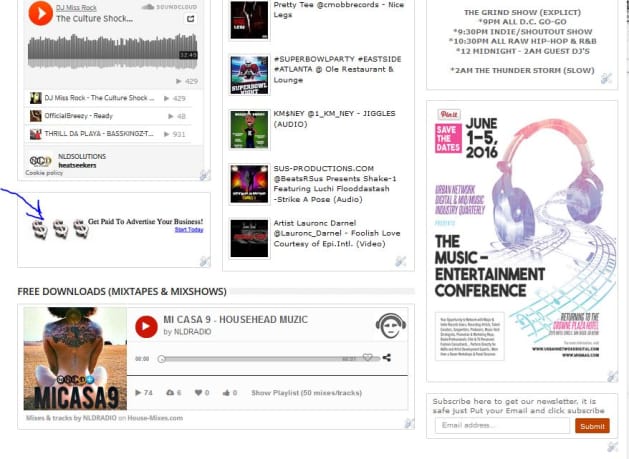This screenshot has width=629, height=459.
Task: Open Artist Lauronc Darnel Foolish Love post
Action: click(337, 233)
